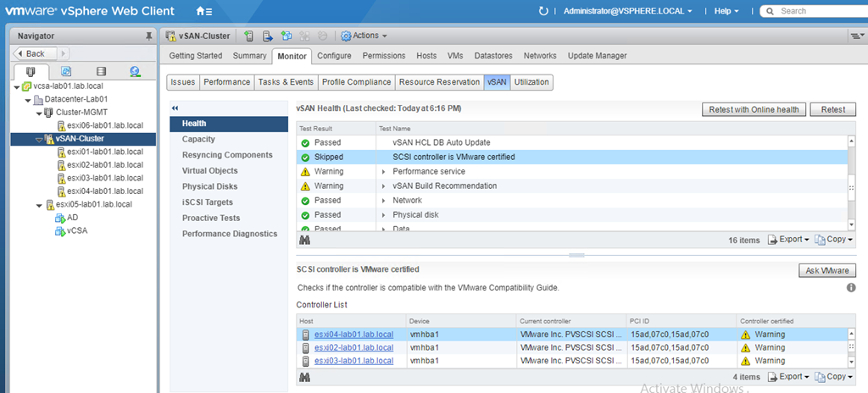Collapse the side menu with double-arrow icon
This screenshot has height=393, width=868.
pyautogui.click(x=175, y=108)
